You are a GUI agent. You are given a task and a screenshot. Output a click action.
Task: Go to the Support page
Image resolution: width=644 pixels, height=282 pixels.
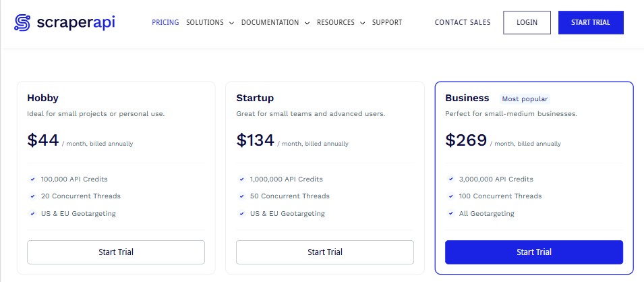pos(387,23)
